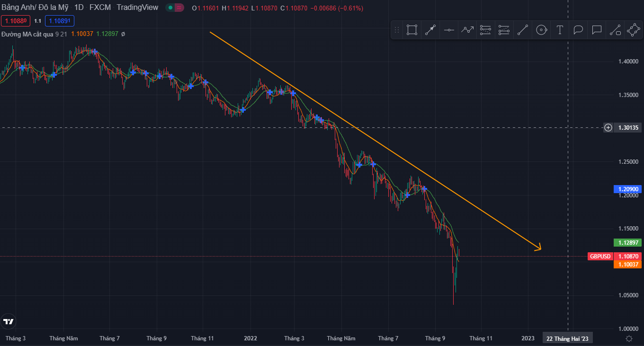Select the square comment callout tool
The image size is (644, 346).
pyautogui.click(x=597, y=30)
